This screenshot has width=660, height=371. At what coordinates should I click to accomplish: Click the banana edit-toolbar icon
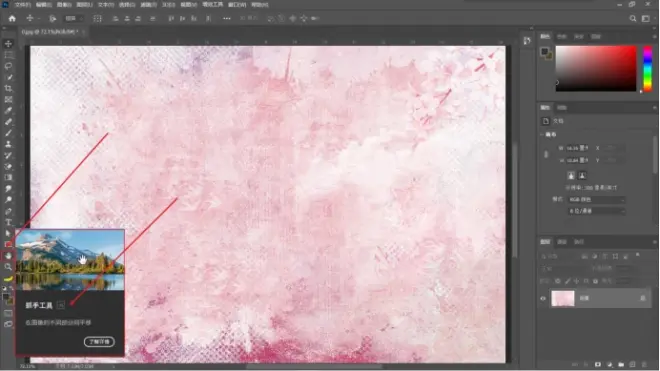point(8,278)
